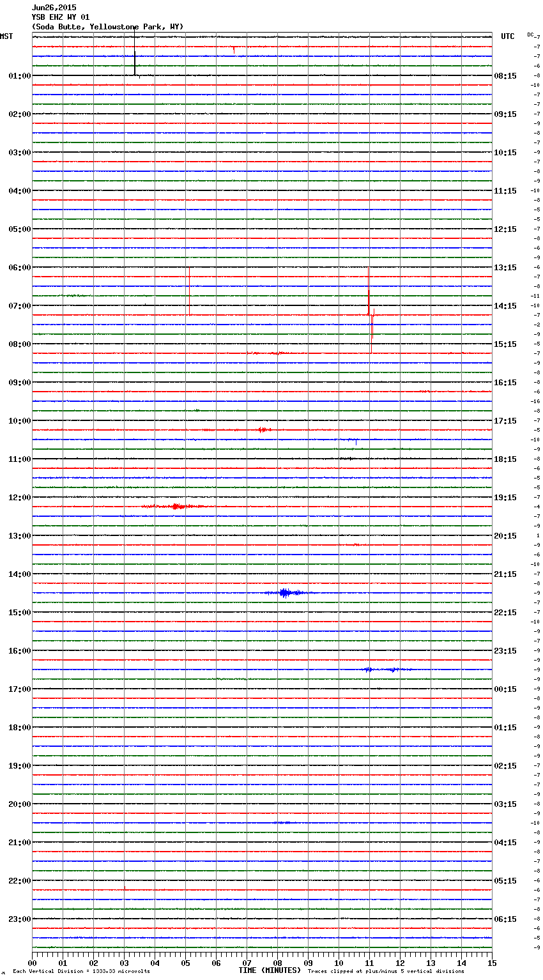The width and height of the screenshot is (543, 980).
Task: Select the 06:00 MST time label
Action: tap(20, 268)
